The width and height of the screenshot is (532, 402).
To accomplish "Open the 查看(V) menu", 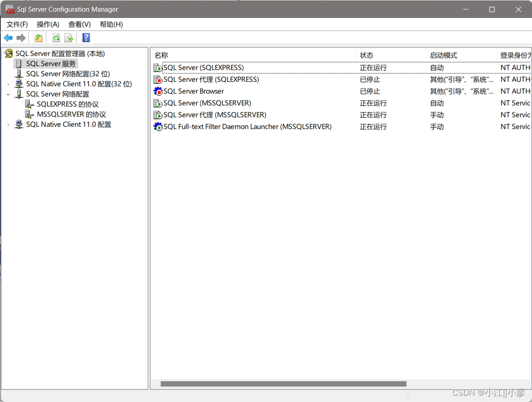I will 79,24.
